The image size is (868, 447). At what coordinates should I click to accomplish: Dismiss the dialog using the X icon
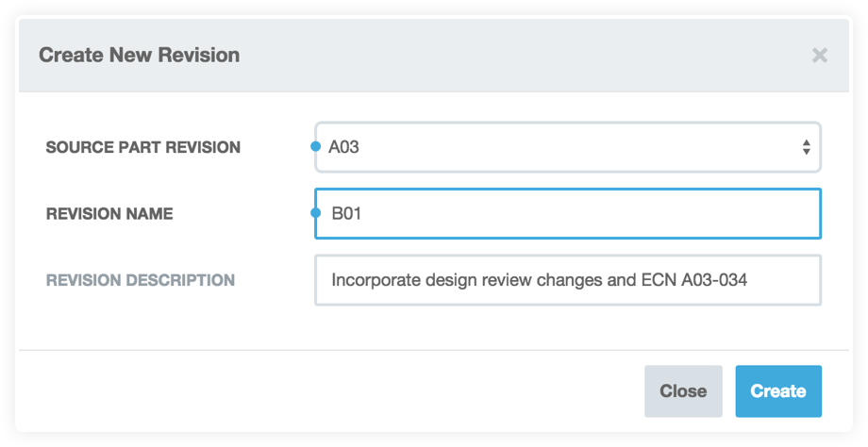(x=819, y=56)
